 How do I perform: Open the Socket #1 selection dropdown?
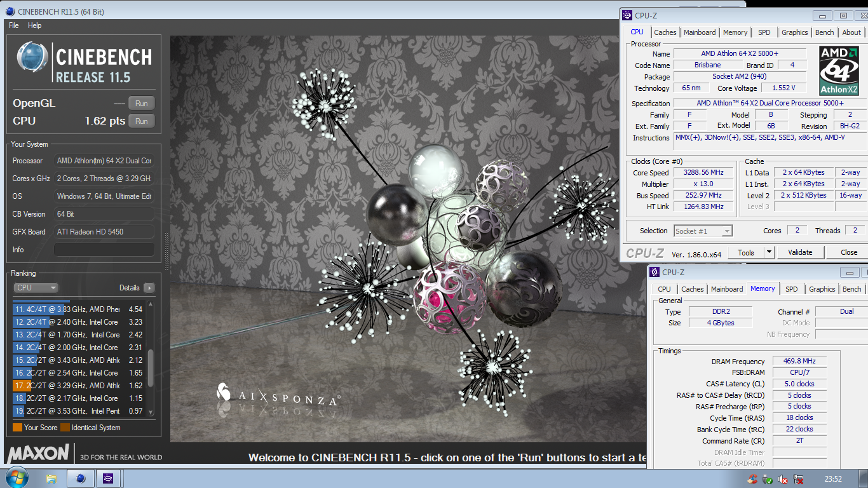tap(703, 231)
